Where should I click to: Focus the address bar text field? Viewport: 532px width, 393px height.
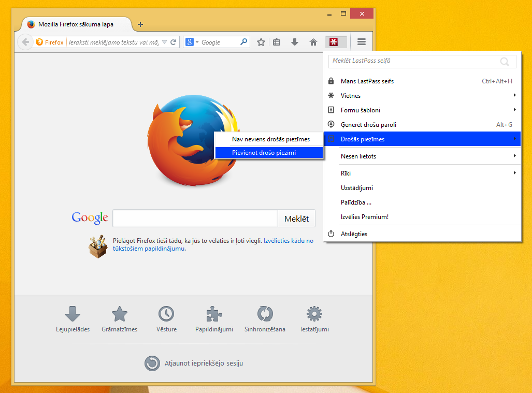[113, 42]
